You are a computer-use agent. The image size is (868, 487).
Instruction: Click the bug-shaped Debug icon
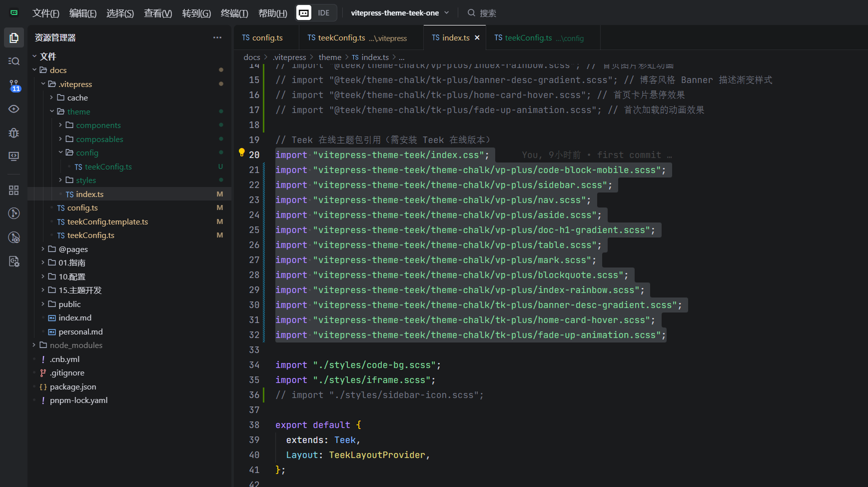(x=14, y=133)
